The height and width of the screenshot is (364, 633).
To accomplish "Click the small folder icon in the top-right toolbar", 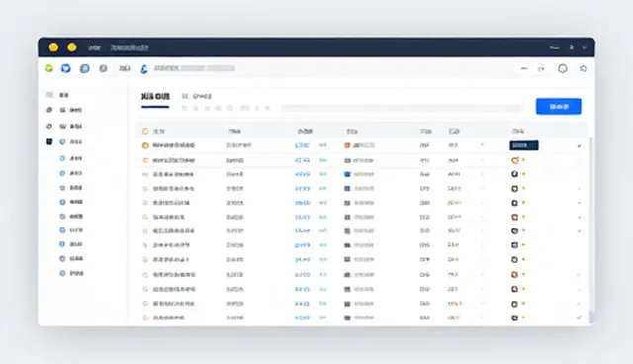I will click(541, 69).
